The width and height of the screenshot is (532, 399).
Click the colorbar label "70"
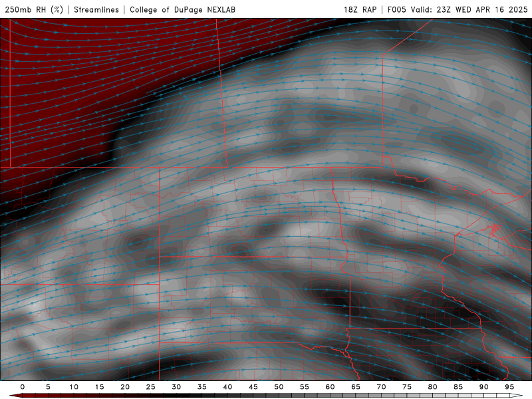click(x=381, y=387)
